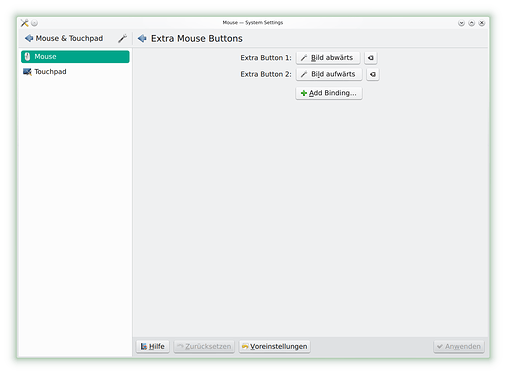Click the back arrow beside Mouse & Touchpad

(29, 38)
